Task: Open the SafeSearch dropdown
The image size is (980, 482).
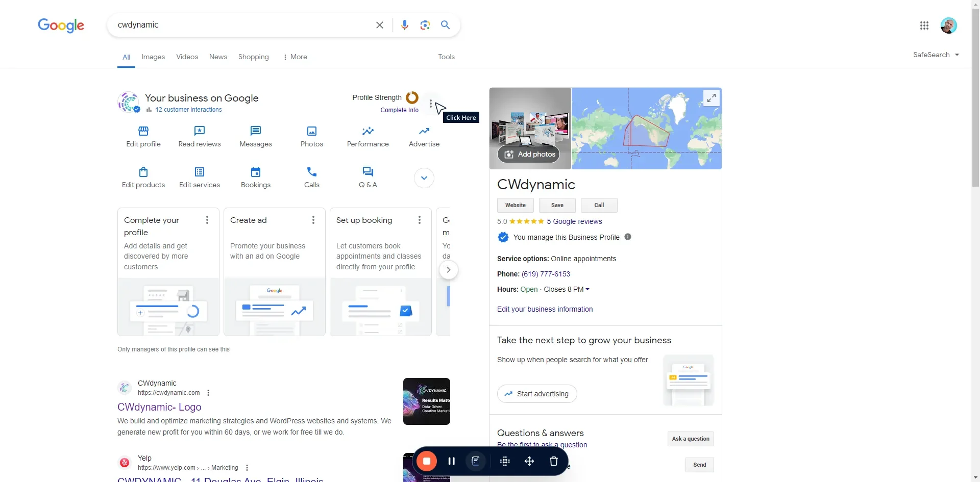Action: click(x=936, y=55)
